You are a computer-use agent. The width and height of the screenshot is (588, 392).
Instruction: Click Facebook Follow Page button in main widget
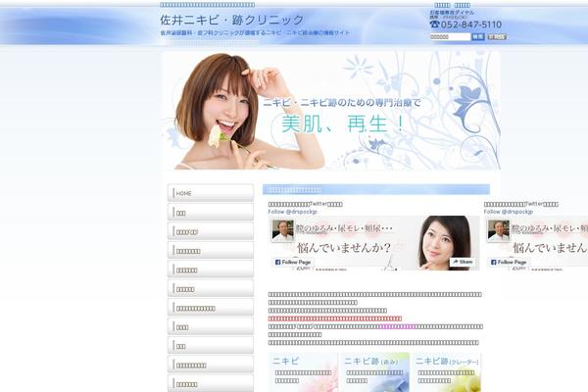click(x=293, y=263)
